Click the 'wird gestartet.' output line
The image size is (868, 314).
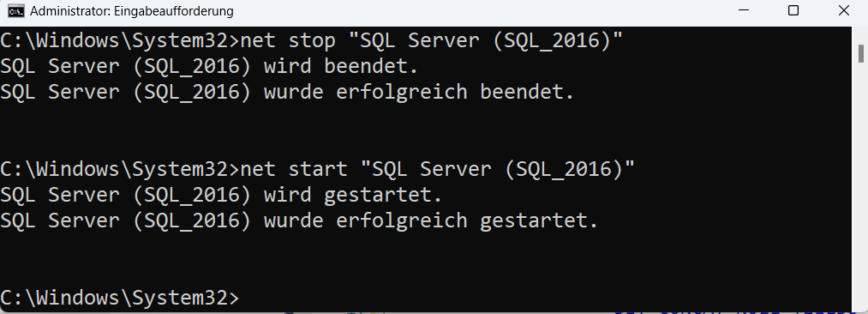221,195
